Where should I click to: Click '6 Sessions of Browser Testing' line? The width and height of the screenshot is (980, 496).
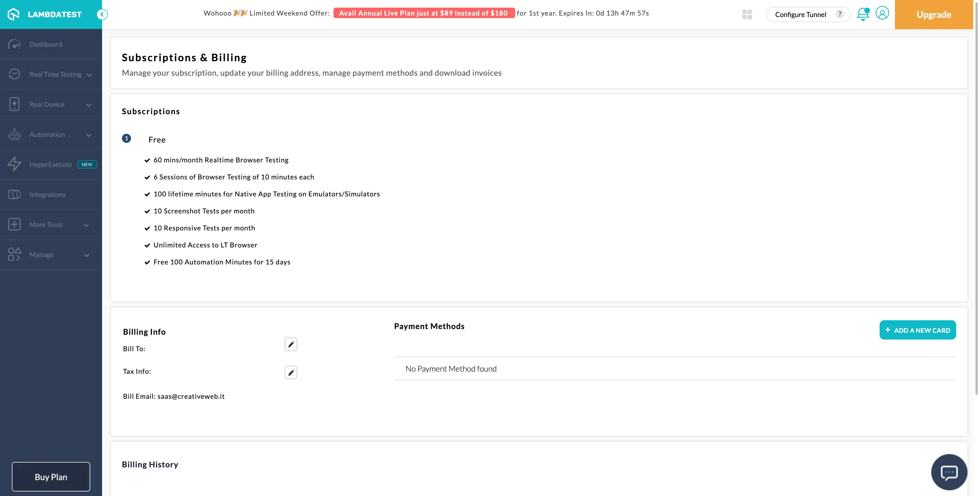234,177
